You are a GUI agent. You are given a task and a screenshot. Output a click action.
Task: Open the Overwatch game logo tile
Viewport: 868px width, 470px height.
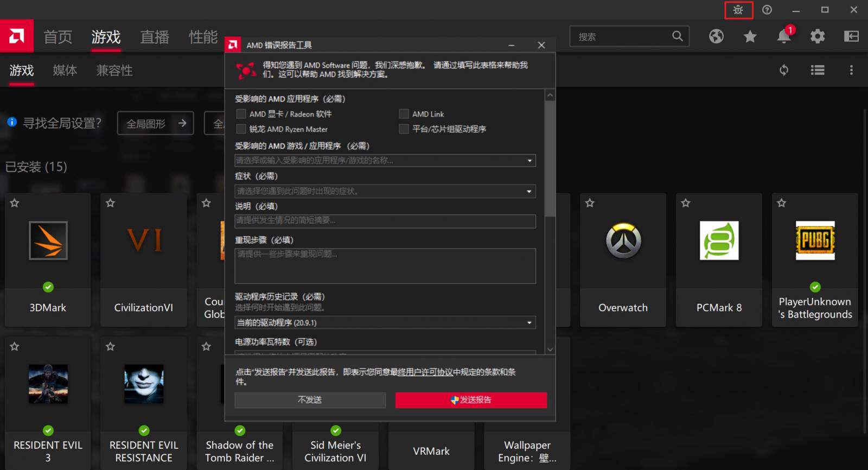(623, 240)
